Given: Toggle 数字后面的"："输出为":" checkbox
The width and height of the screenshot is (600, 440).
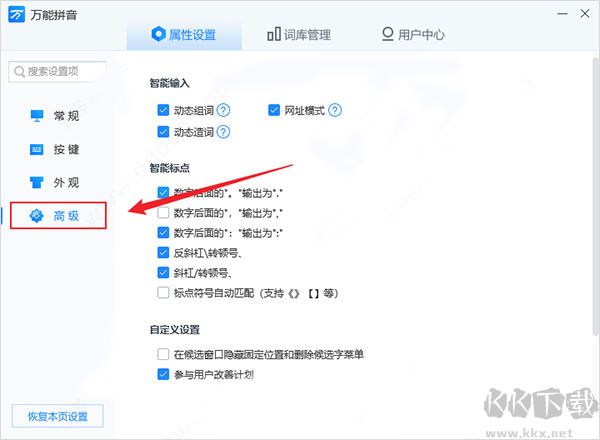Looking at the screenshot, I should [x=163, y=232].
